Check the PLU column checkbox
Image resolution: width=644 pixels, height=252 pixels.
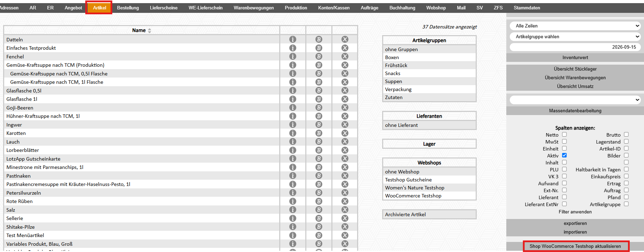[564, 169]
